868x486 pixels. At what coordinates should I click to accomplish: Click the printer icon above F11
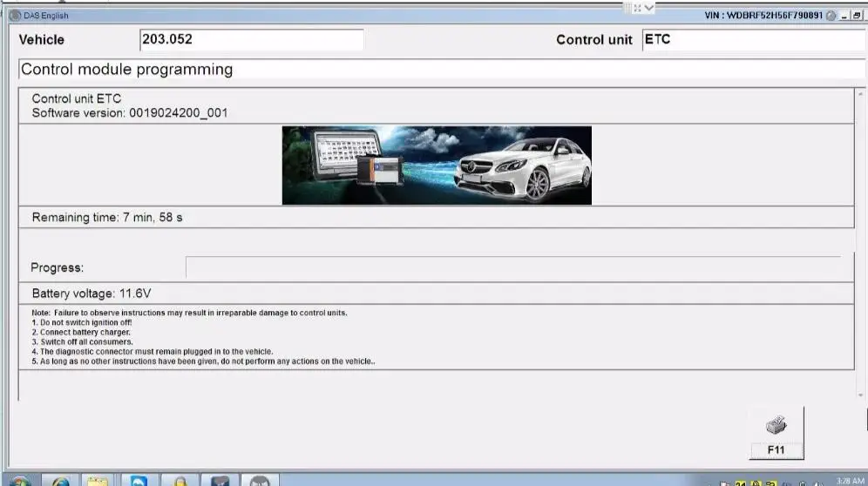[776, 425]
